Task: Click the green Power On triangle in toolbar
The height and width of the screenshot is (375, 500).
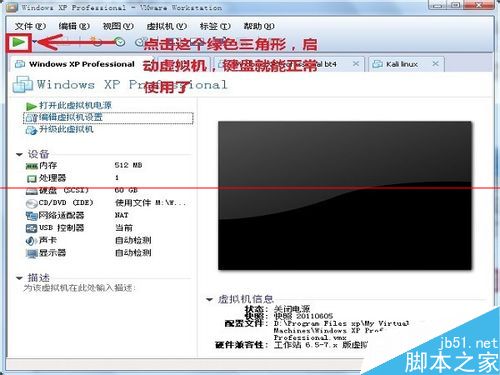Action: (x=18, y=42)
